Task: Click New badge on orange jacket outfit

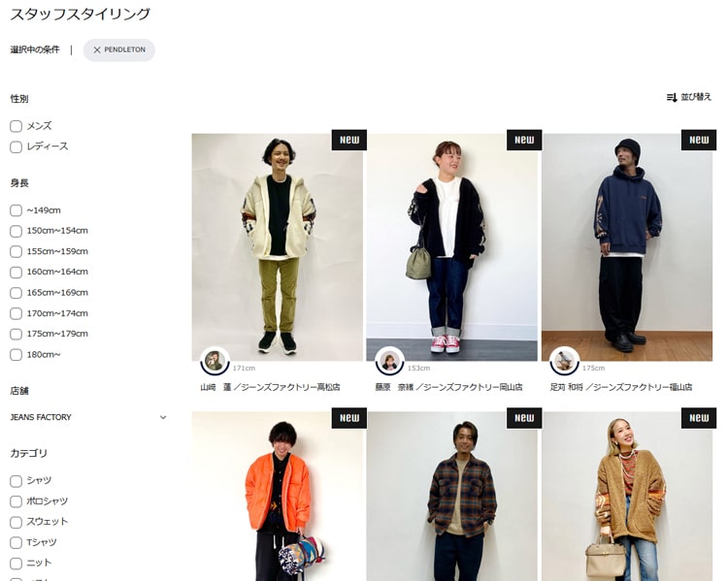Action: 349,418
